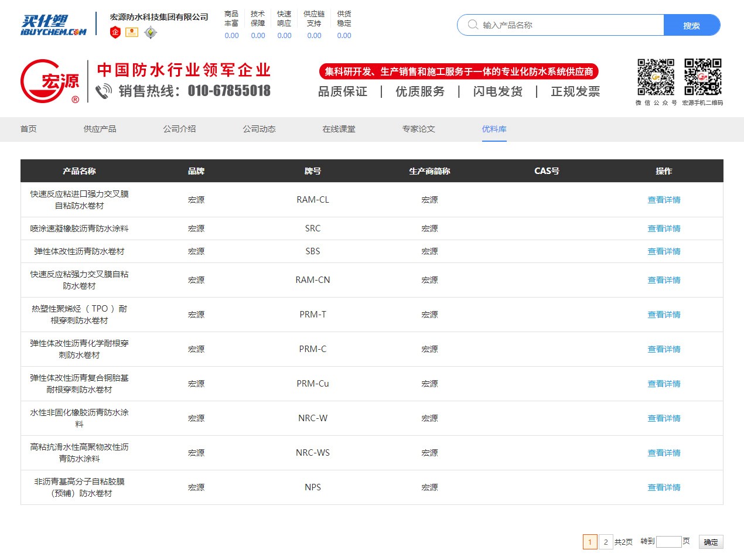Screen dimensions: 744x560
Task: View details for SRC product
Action: 664,228
